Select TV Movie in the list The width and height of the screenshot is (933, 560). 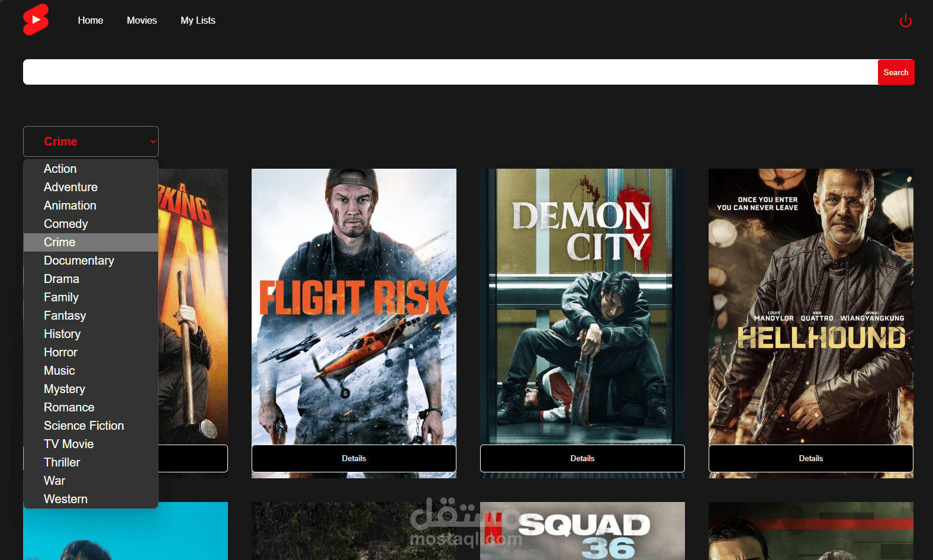click(91, 444)
